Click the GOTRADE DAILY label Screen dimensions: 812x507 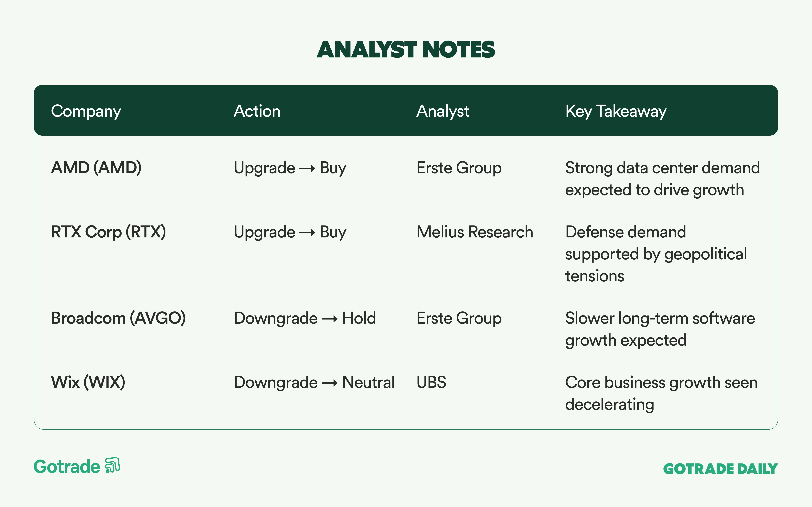click(x=720, y=469)
